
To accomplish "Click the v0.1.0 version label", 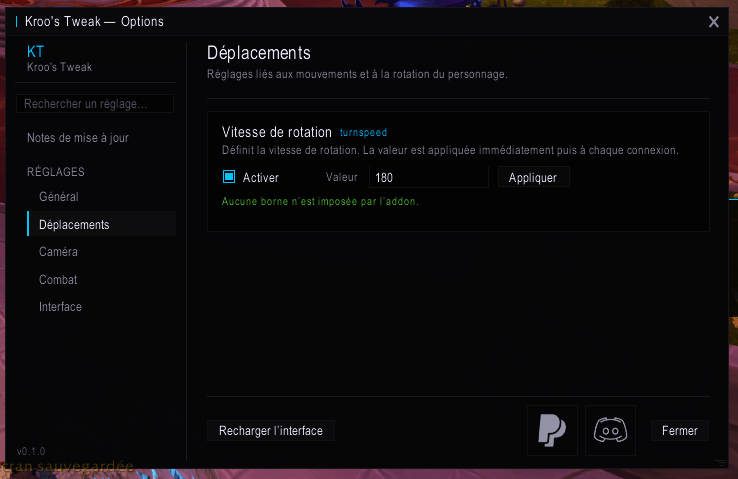I will pyautogui.click(x=31, y=451).
